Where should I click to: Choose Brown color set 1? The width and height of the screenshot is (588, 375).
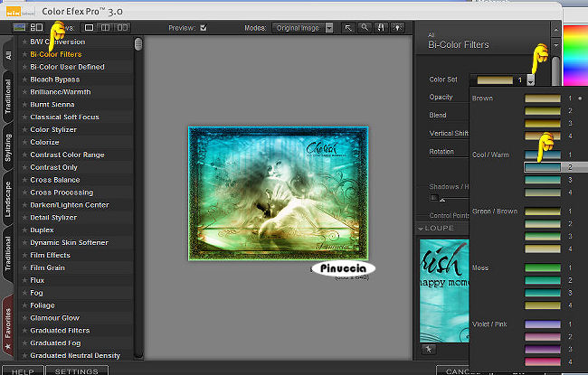543,98
